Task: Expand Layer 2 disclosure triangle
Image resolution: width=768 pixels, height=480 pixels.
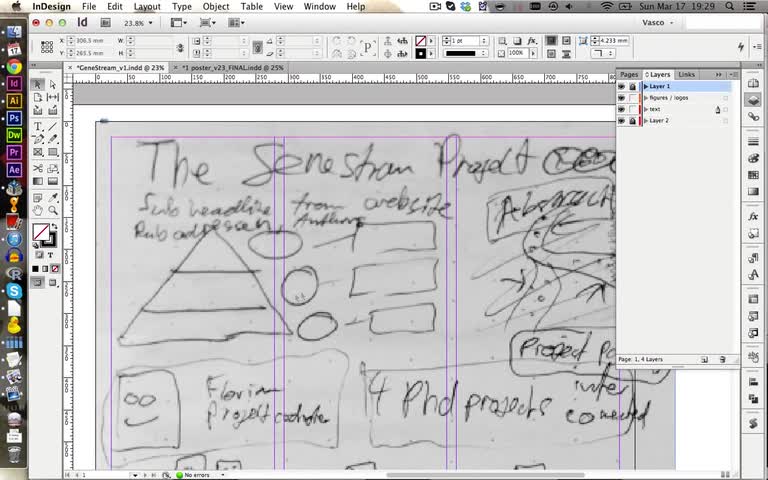Action: [x=646, y=120]
